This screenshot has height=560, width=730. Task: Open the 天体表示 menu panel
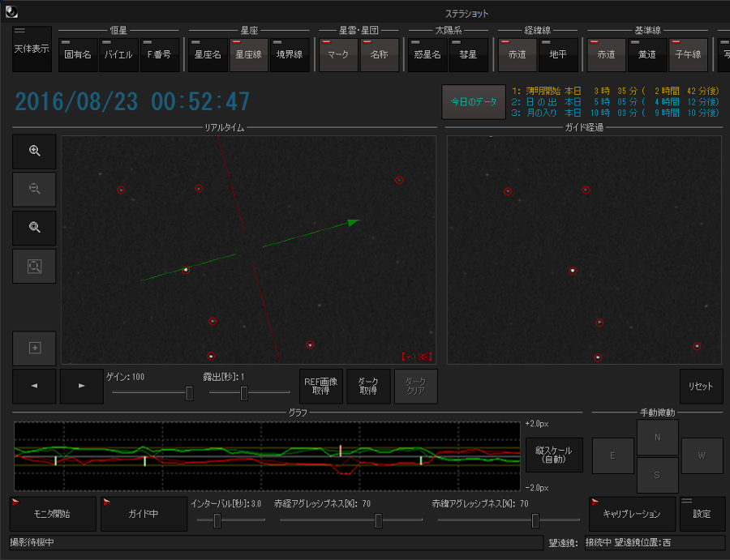[x=32, y=49]
